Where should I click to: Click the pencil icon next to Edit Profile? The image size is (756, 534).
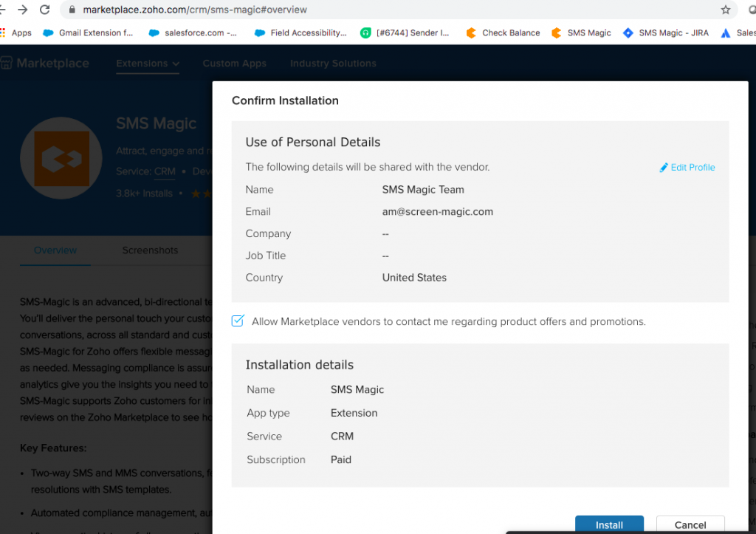click(x=664, y=167)
